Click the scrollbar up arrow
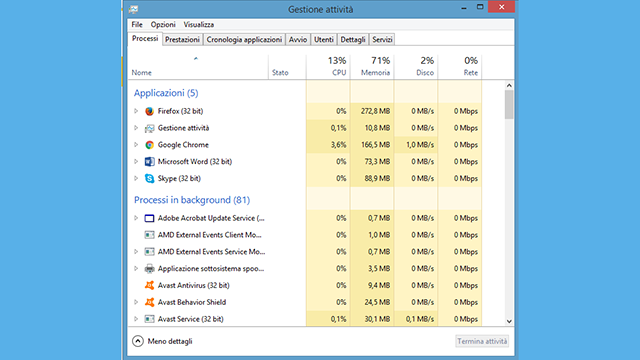Image resolution: width=640 pixels, height=360 pixels. [x=509, y=85]
